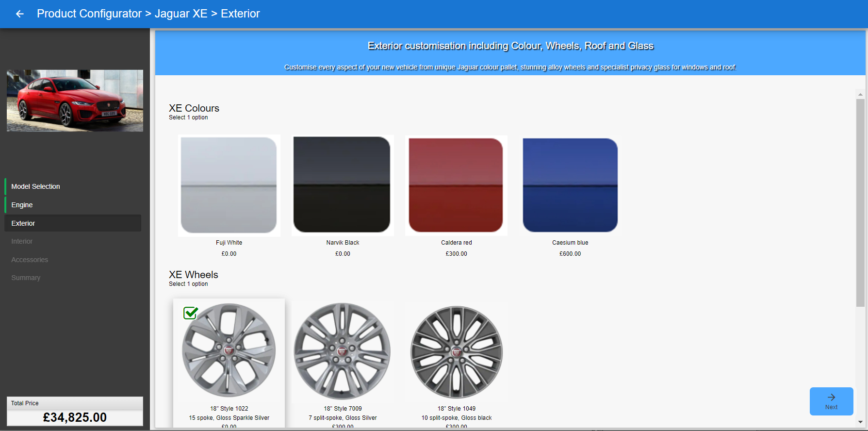Select the Fuji White colour swatch

(x=229, y=185)
